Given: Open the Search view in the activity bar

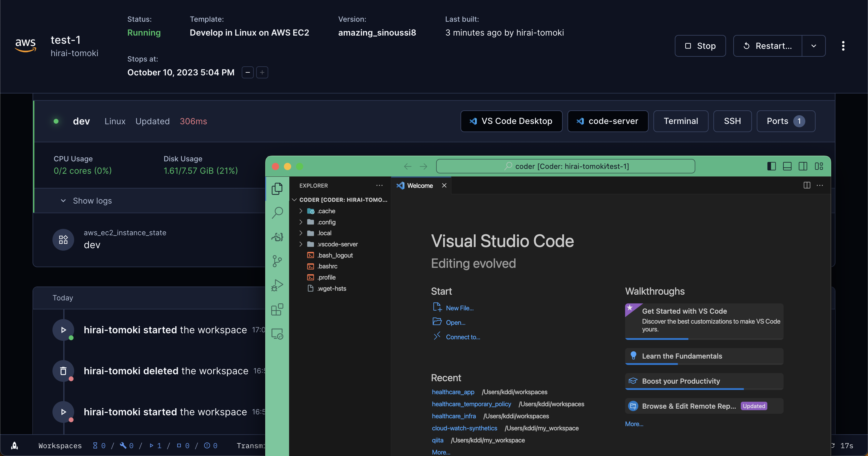Looking at the screenshot, I should pos(277,213).
